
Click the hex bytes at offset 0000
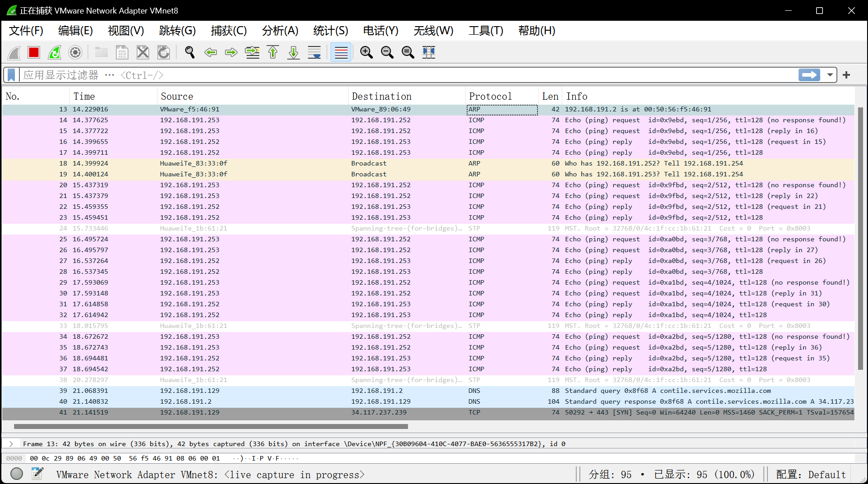pyautogui.click(x=125, y=458)
